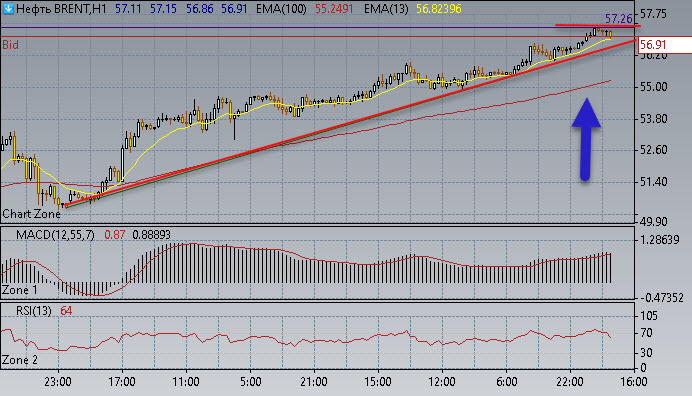692x396 pixels.
Task: Click the 'Zone 1' label
Action: 20,290
